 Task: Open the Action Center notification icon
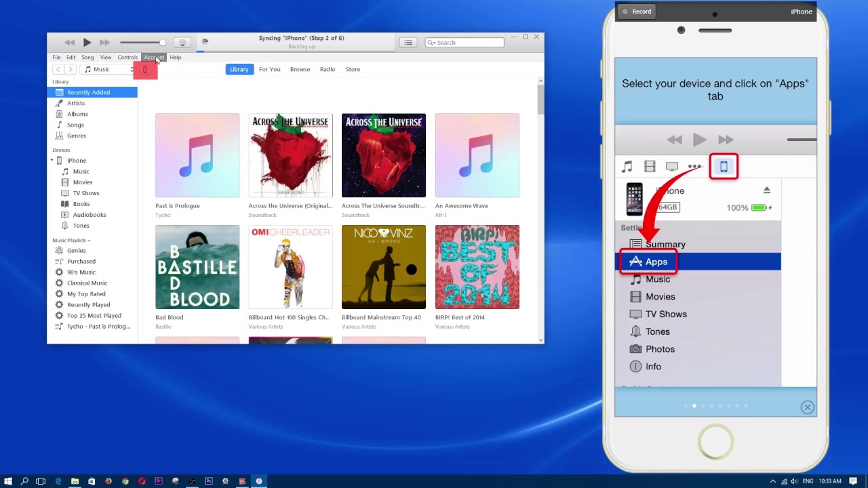[853, 481]
